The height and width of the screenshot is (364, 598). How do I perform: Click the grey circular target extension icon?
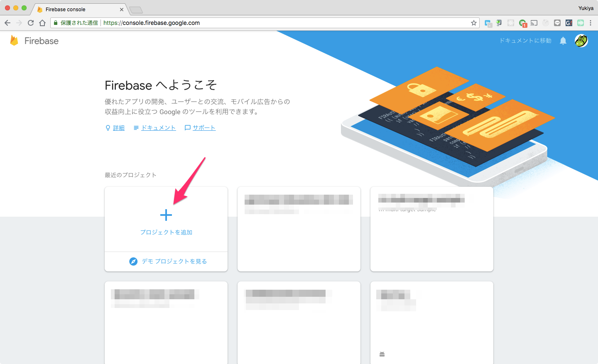click(x=546, y=23)
